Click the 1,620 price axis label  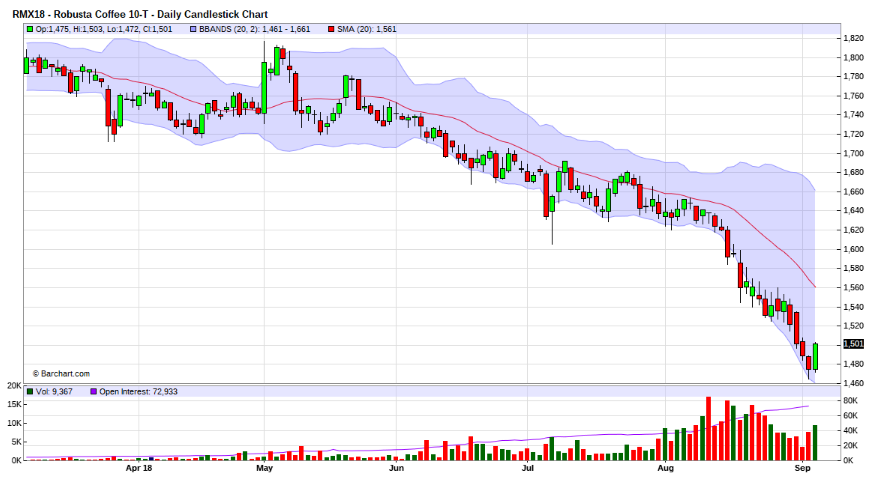(854, 230)
